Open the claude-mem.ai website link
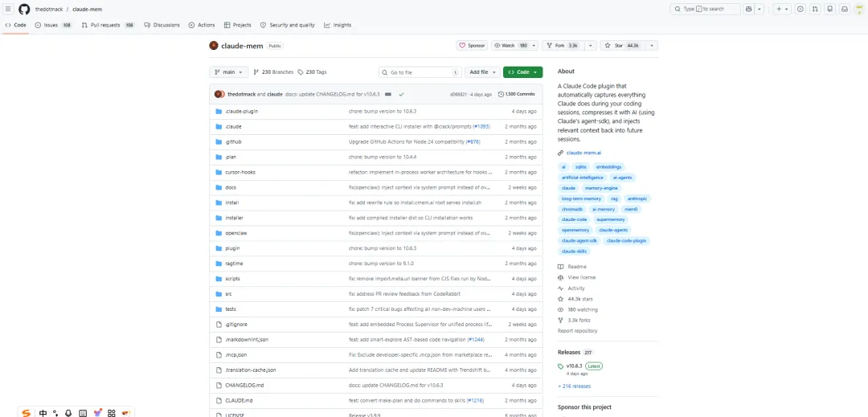 583,153
